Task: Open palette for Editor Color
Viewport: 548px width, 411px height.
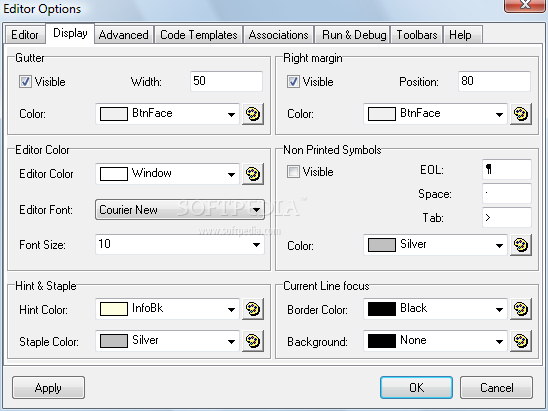Action: click(x=253, y=174)
